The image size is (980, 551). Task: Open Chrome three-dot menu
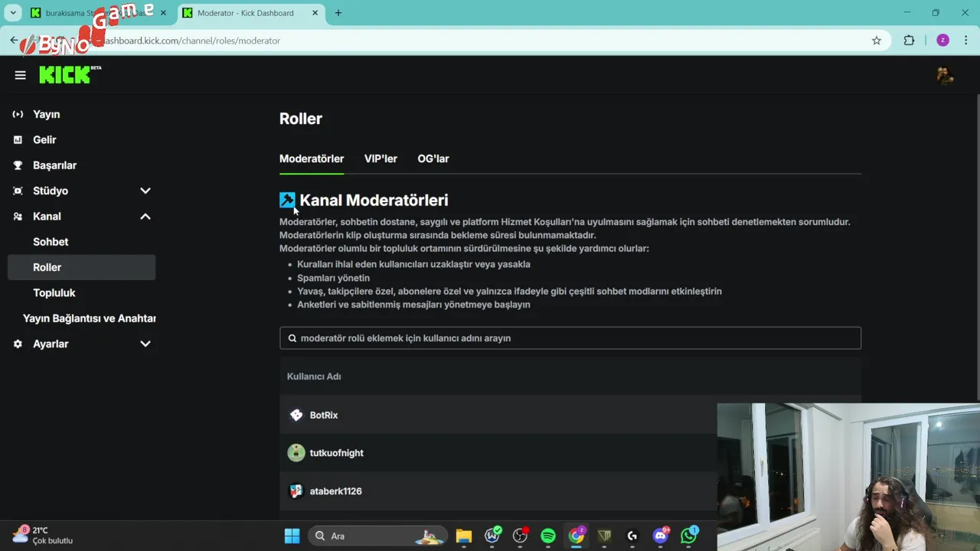[x=967, y=41]
